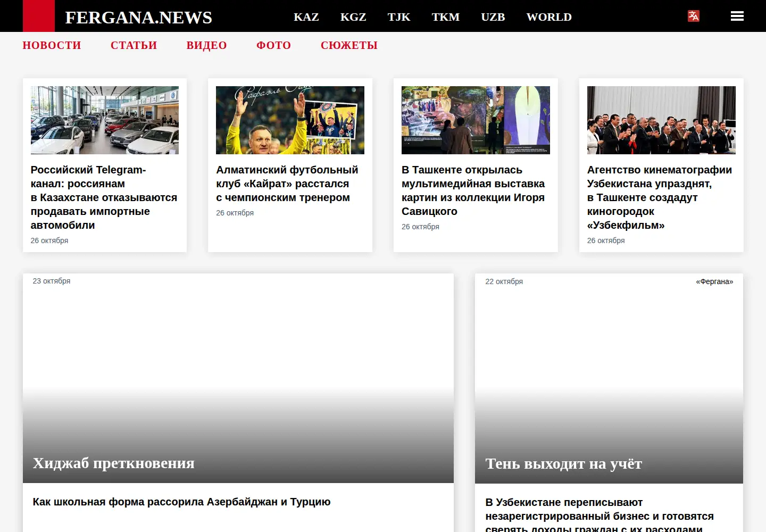Viewport: 766px width, 532px height.
Task: Go to FERGANA.NEWS home title
Action: tap(139, 18)
